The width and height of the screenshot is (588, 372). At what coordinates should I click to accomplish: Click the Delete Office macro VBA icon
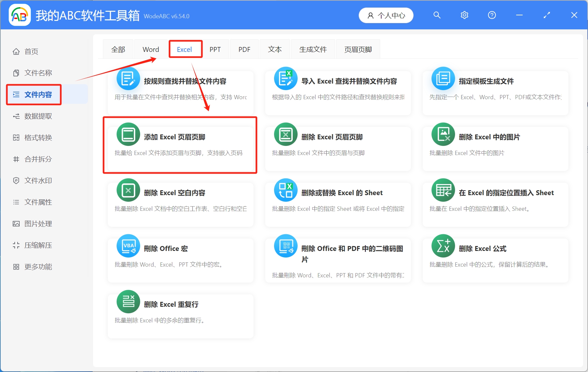(x=128, y=246)
